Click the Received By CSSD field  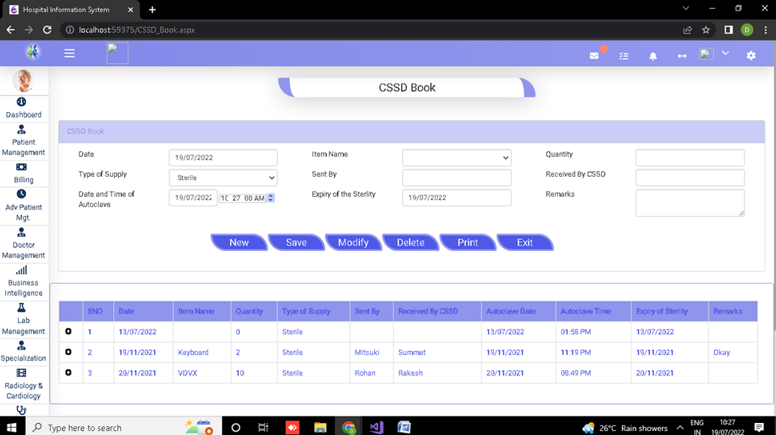point(690,178)
